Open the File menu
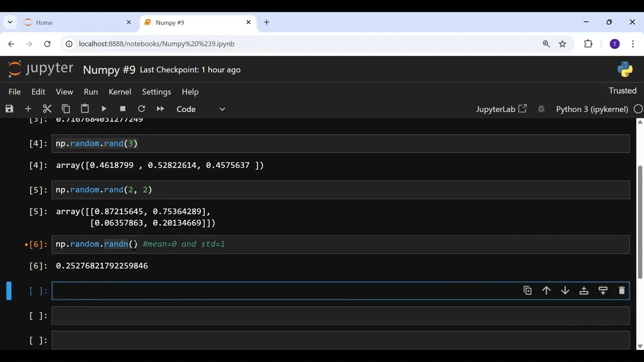Image resolution: width=644 pixels, height=362 pixels. (15, 92)
